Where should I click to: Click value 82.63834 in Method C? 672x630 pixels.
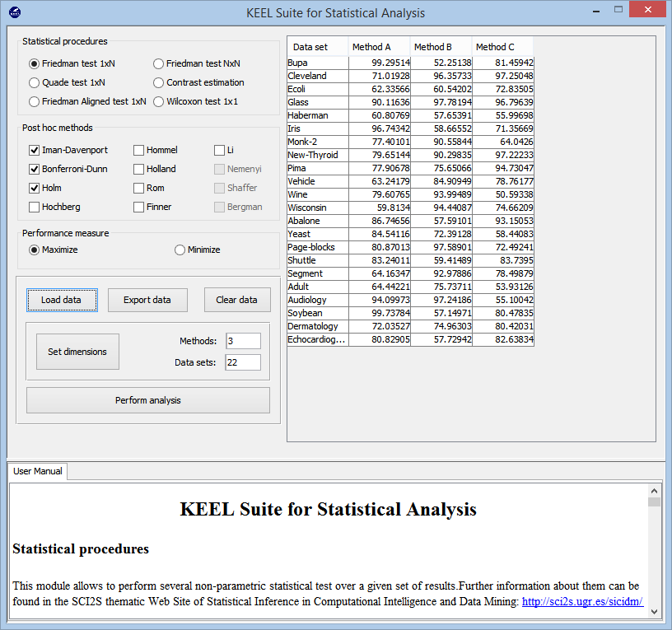pos(503,339)
